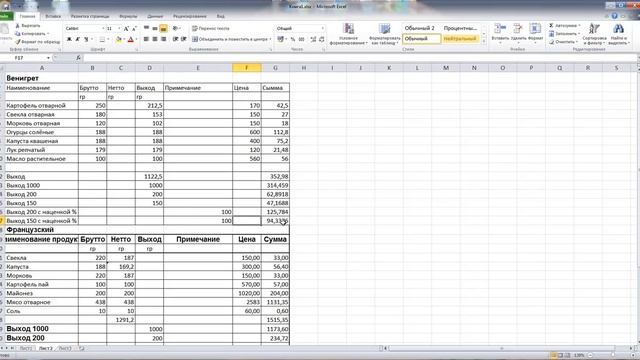Open Conditional Formatting (Условное форматирование)
Screen dimensions: 640x360
(348, 34)
